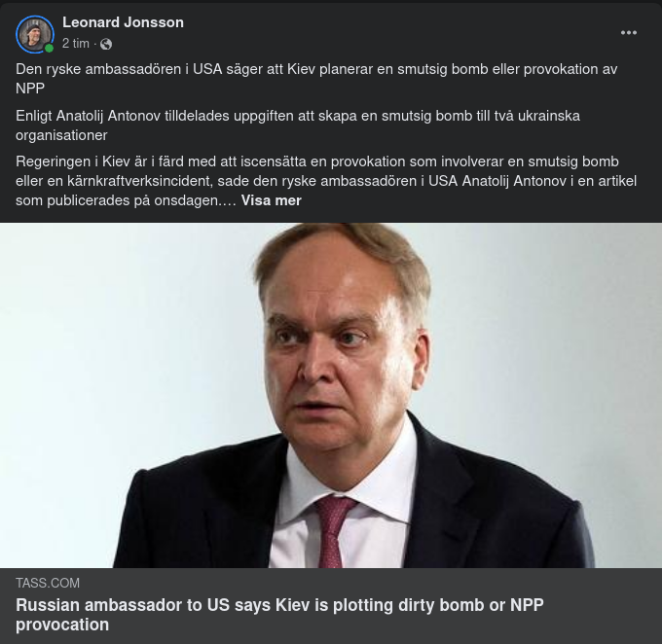Expand post text with "Visa mer"
Image resolution: width=662 pixels, height=644 pixels.
[271, 200]
